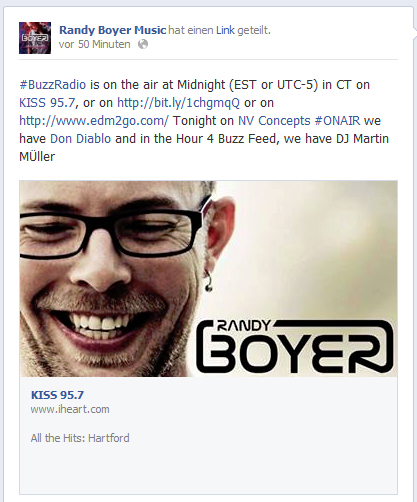Open the Randy Boyer Music page name
The width and height of the screenshot is (417, 502).
click(x=113, y=30)
